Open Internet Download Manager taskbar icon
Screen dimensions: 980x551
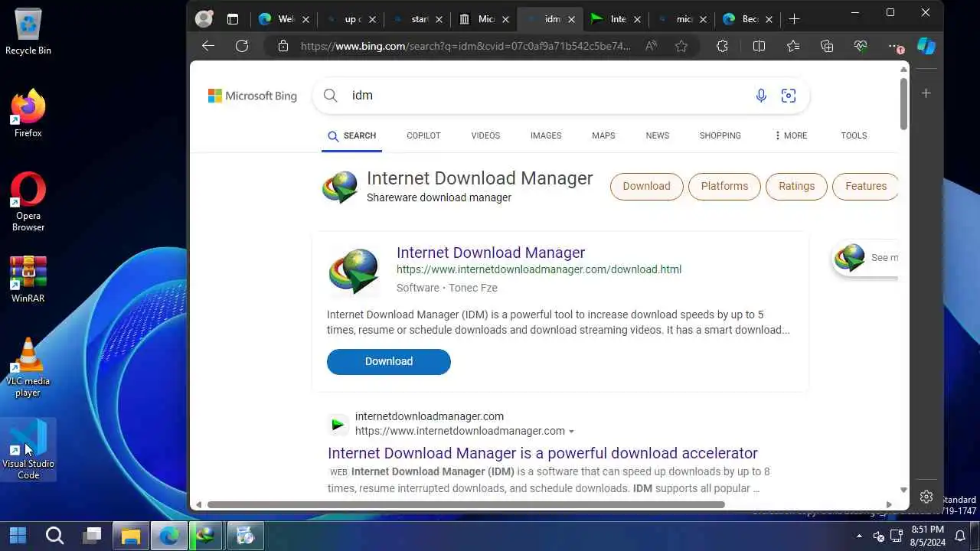click(206, 535)
